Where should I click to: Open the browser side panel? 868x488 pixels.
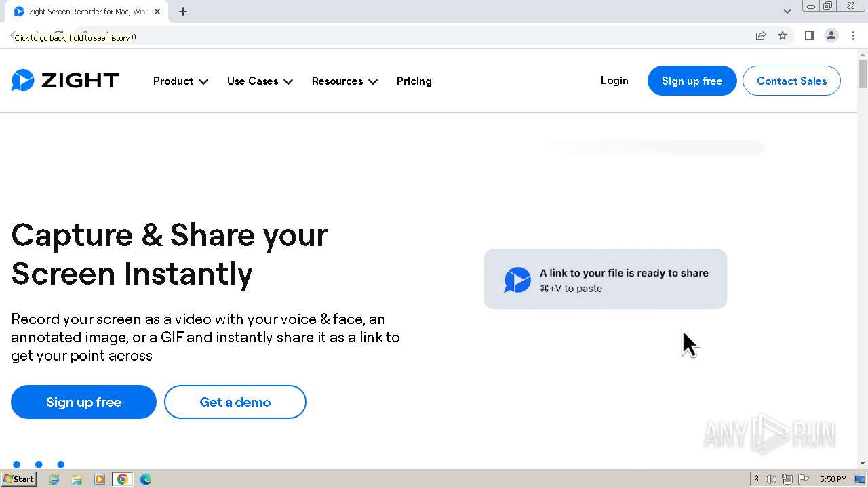[809, 36]
